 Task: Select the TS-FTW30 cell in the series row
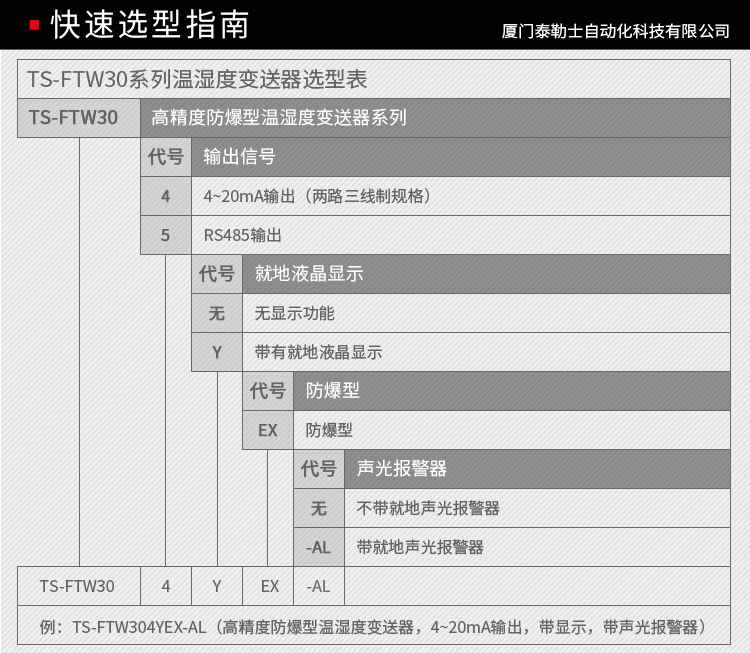pyautogui.click(x=79, y=118)
